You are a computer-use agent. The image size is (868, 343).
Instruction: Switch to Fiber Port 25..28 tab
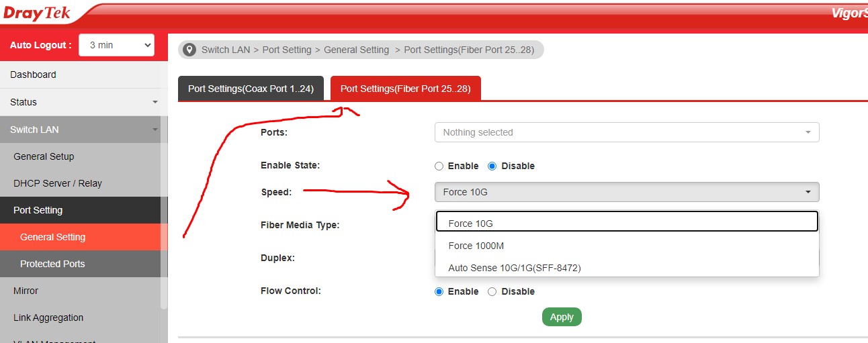pyautogui.click(x=405, y=89)
